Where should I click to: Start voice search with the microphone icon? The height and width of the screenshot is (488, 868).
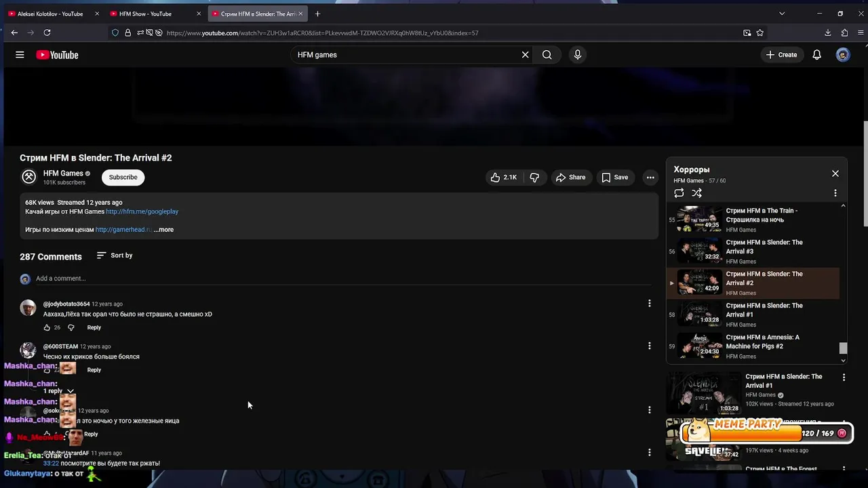pos(578,55)
